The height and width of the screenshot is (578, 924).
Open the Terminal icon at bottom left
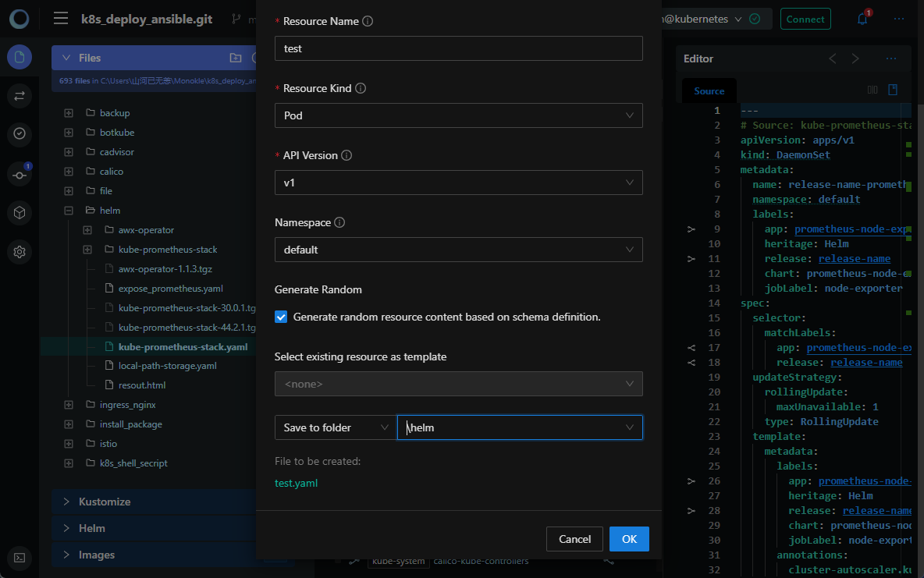coord(20,558)
